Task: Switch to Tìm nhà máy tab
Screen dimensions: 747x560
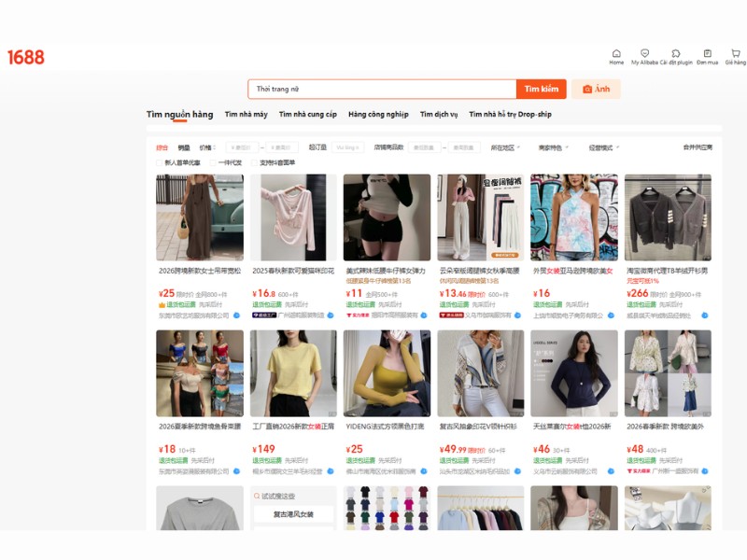Action: [x=246, y=115]
